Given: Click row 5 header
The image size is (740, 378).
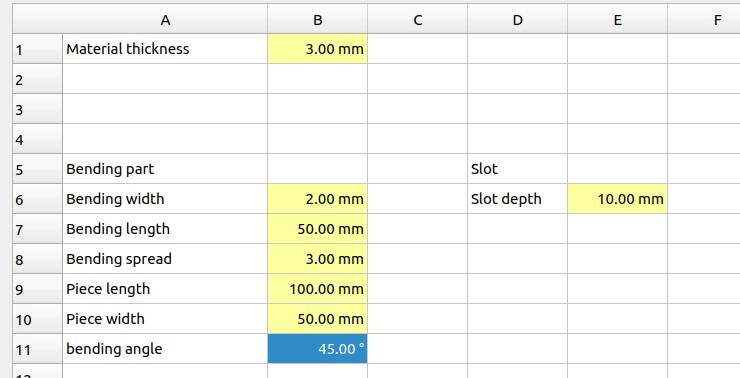Looking at the screenshot, I should tap(37, 168).
